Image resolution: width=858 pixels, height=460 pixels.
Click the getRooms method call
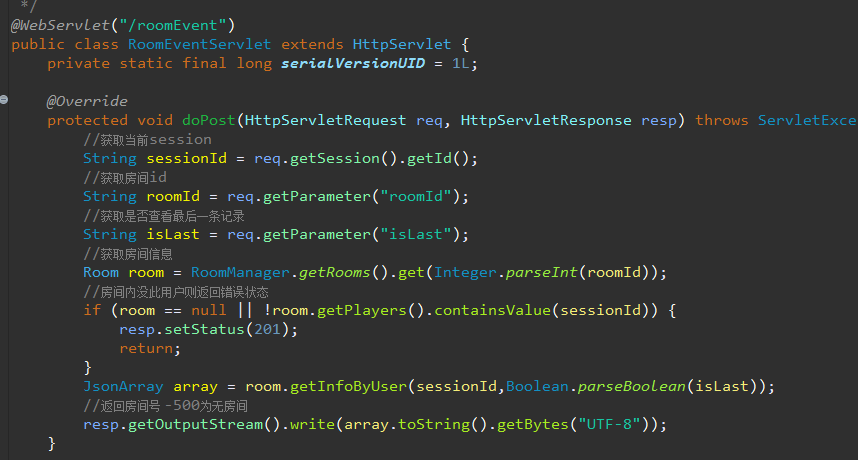pos(335,272)
